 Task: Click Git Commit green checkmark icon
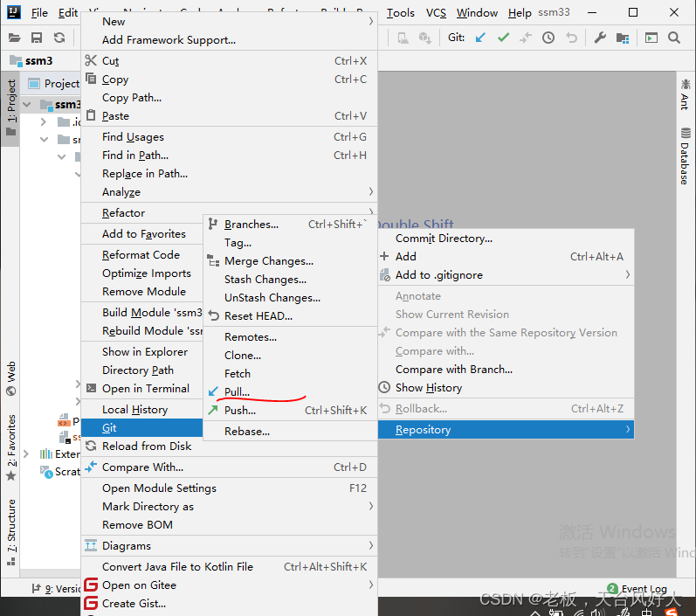(503, 38)
